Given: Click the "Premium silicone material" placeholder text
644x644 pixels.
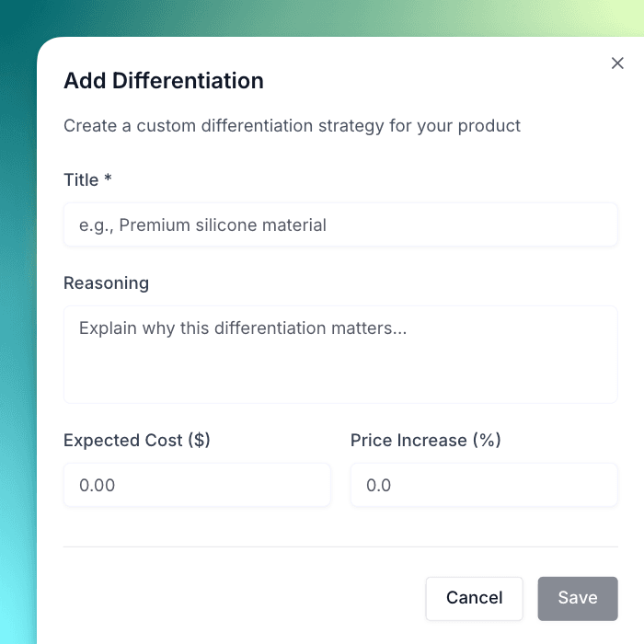Looking at the screenshot, I should tap(223, 224).
